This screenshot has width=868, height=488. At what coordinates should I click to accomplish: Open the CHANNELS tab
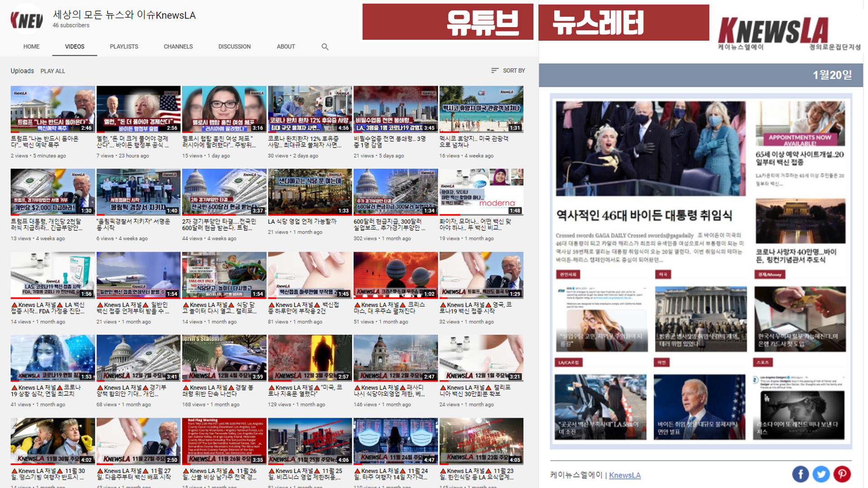178,47
